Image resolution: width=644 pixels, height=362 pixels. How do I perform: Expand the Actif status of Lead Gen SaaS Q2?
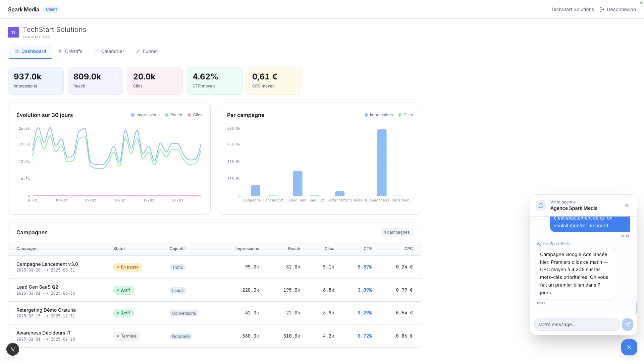(x=123, y=290)
